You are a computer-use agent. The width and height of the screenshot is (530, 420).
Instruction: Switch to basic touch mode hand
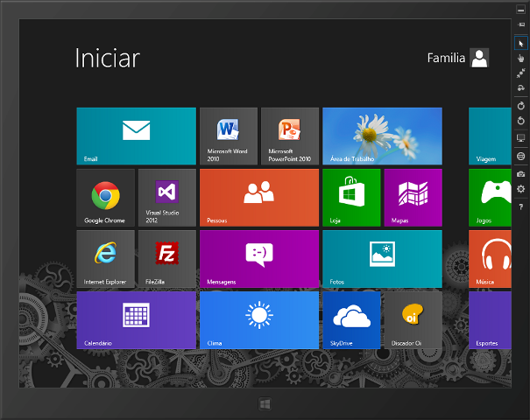point(521,58)
